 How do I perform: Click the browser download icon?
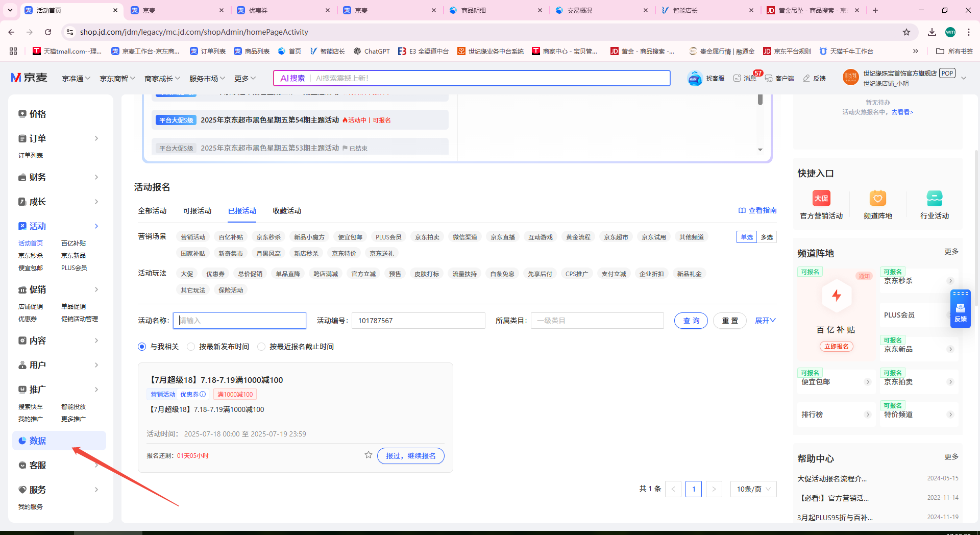pyautogui.click(x=932, y=32)
